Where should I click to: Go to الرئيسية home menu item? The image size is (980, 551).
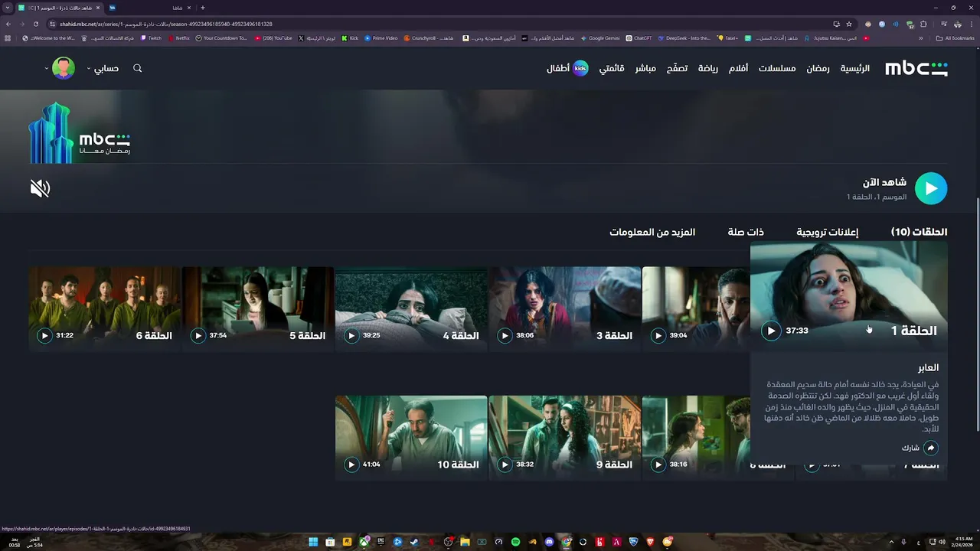(x=855, y=68)
